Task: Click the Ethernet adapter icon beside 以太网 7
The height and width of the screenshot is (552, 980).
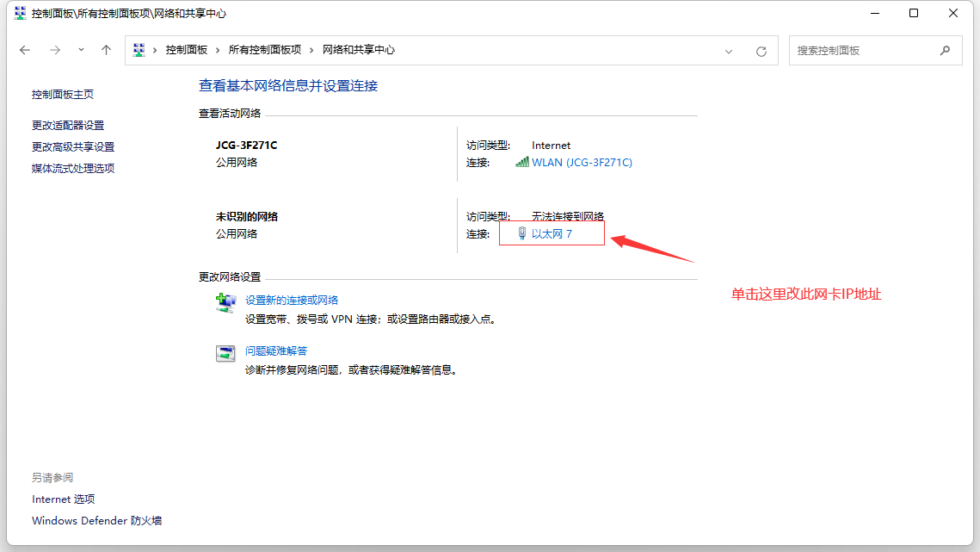Action: pos(521,233)
